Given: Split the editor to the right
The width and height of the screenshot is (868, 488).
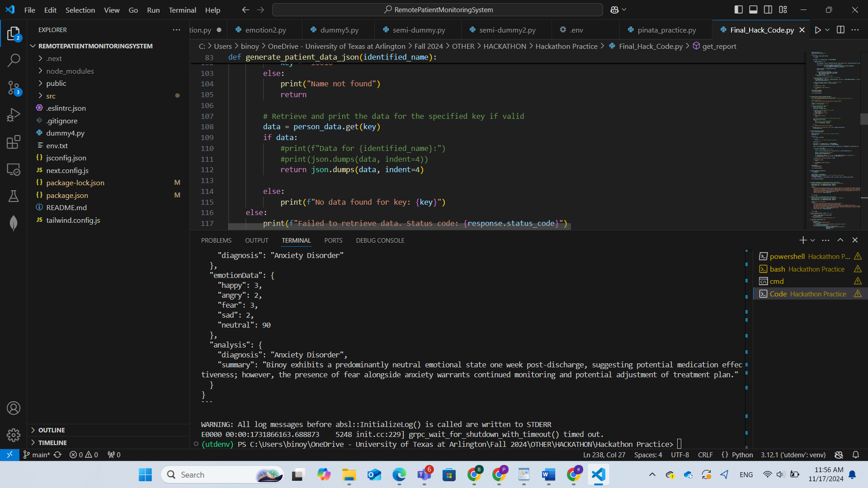Looking at the screenshot, I should coord(840,30).
